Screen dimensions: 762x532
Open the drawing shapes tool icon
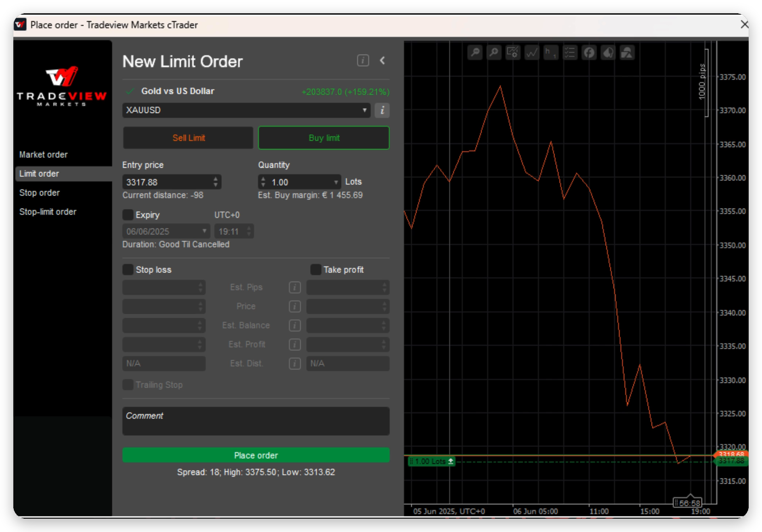click(627, 52)
